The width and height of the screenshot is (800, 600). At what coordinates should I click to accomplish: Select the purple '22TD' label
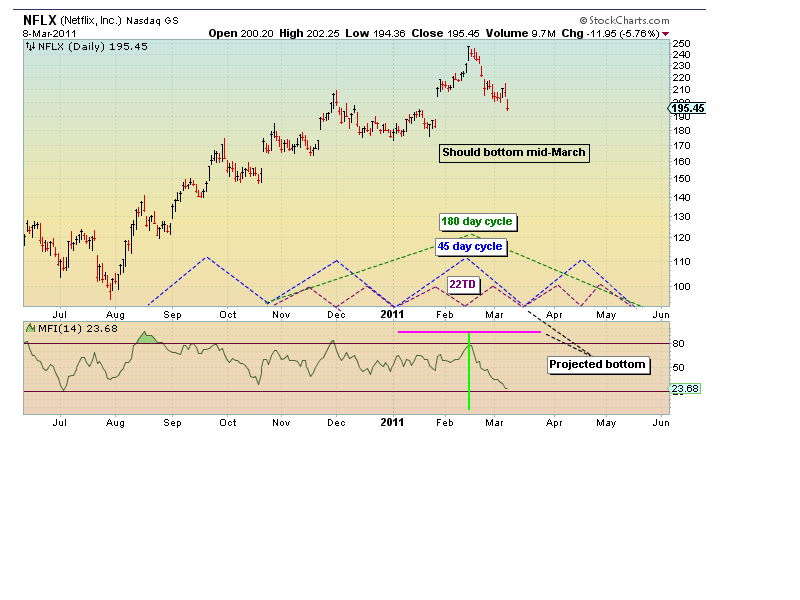coord(463,284)
